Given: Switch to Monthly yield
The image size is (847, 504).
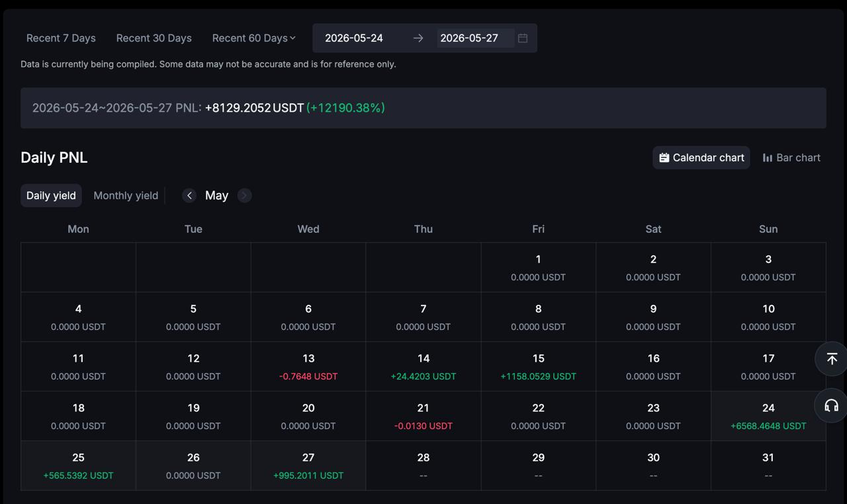Looking at the screenshot, I should click(x=126, y=195).
